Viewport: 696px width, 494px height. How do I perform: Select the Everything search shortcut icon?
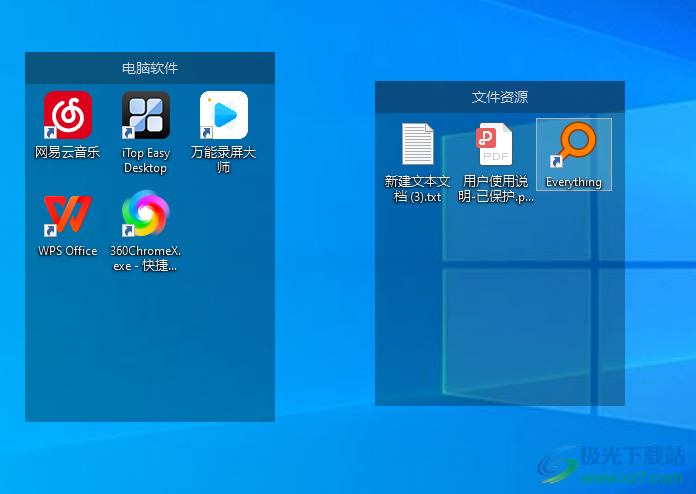coord(573,145)
